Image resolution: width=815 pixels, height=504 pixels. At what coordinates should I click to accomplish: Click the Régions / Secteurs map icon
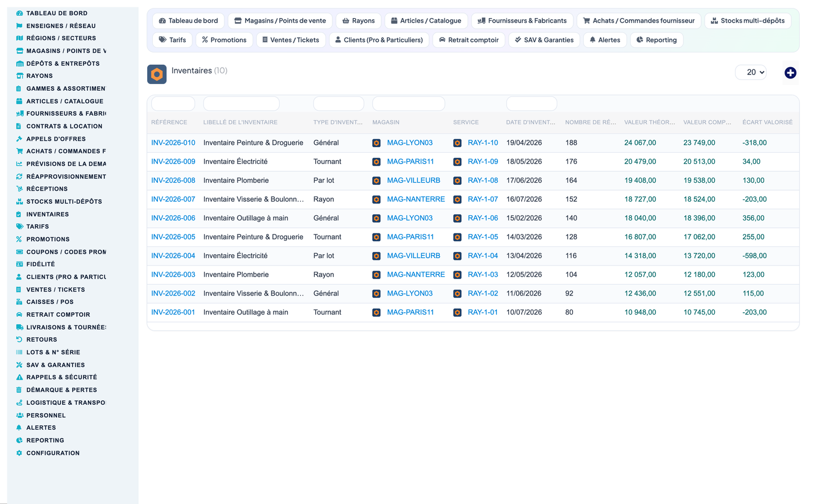[x=19, y=38]
